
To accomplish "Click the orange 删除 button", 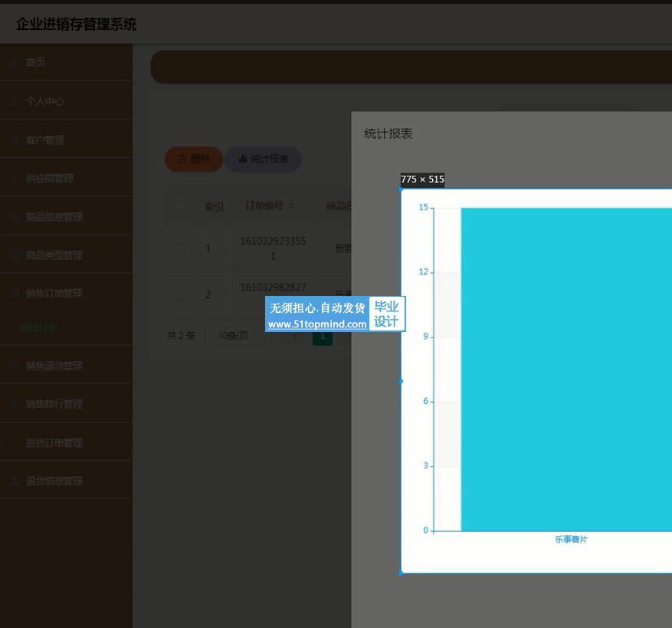I will [194, 159].
